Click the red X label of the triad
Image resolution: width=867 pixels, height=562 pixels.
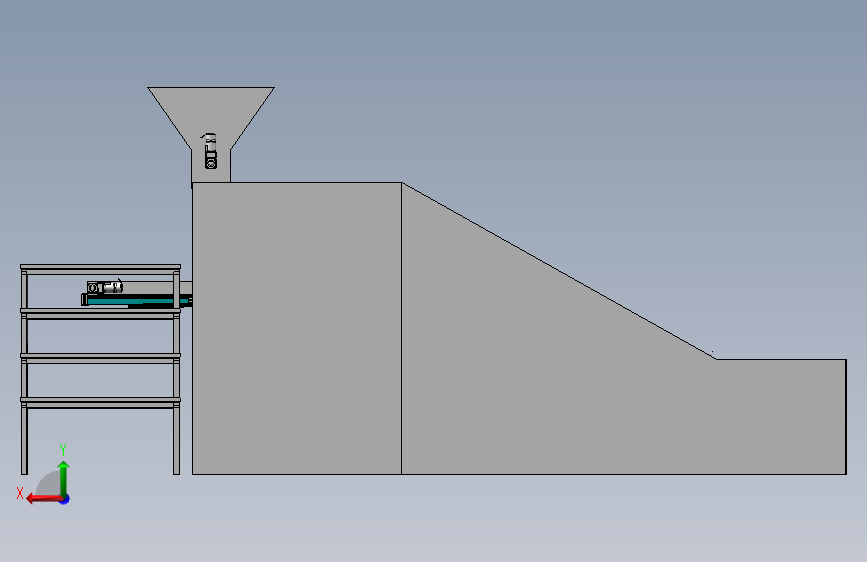(x=20, y=493)
